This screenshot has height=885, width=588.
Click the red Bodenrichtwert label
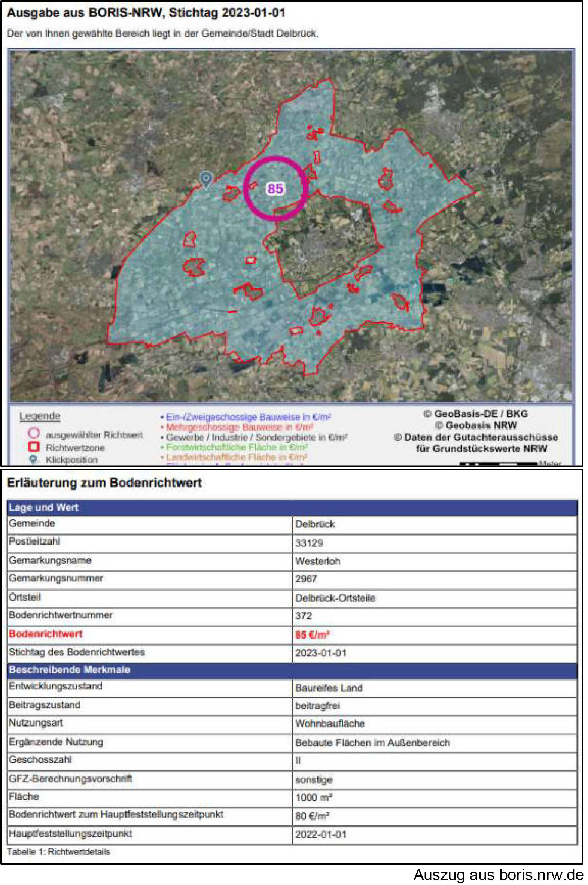pyautogui.click(x=46, y=634)
